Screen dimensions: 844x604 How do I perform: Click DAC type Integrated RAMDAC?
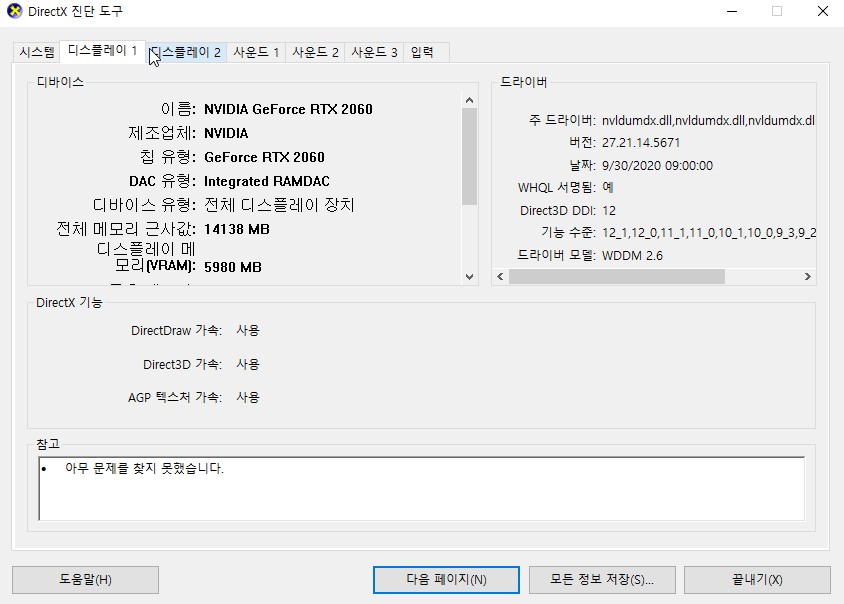point(267,181)
